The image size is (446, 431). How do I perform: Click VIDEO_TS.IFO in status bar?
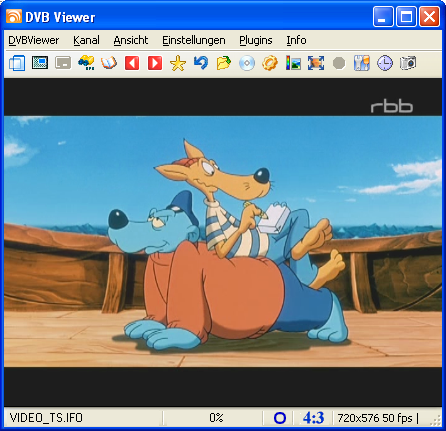pos(46,418)
